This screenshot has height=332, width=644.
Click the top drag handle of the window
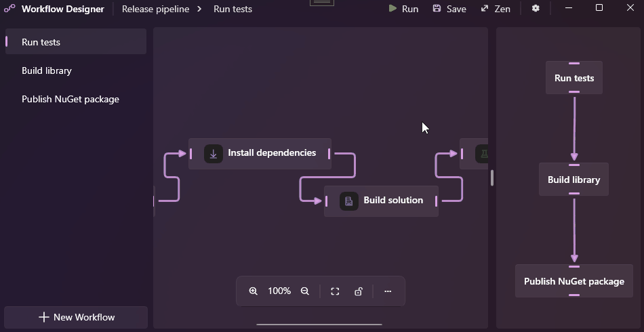point(322,3)
